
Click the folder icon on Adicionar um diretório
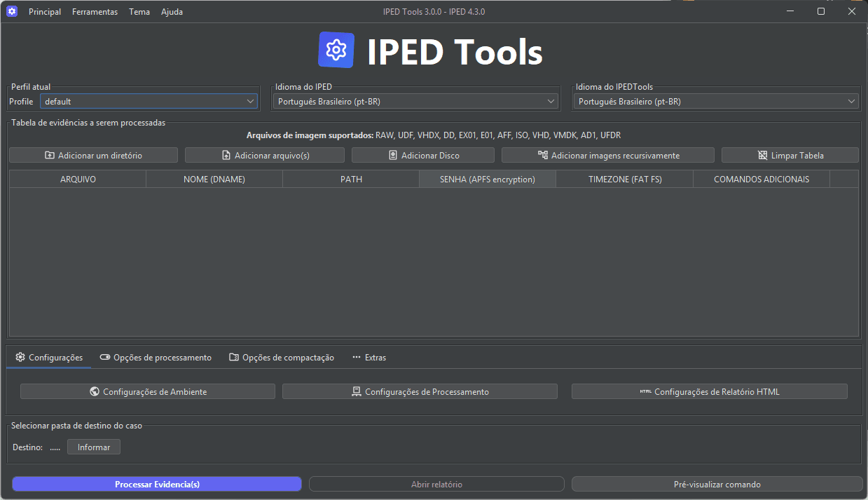click(49, 155)
